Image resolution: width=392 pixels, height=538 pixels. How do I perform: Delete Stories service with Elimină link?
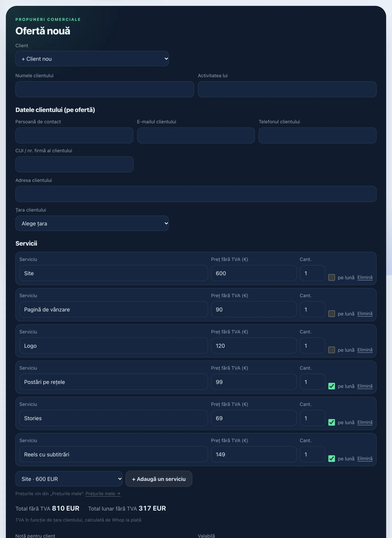(365, 423)
